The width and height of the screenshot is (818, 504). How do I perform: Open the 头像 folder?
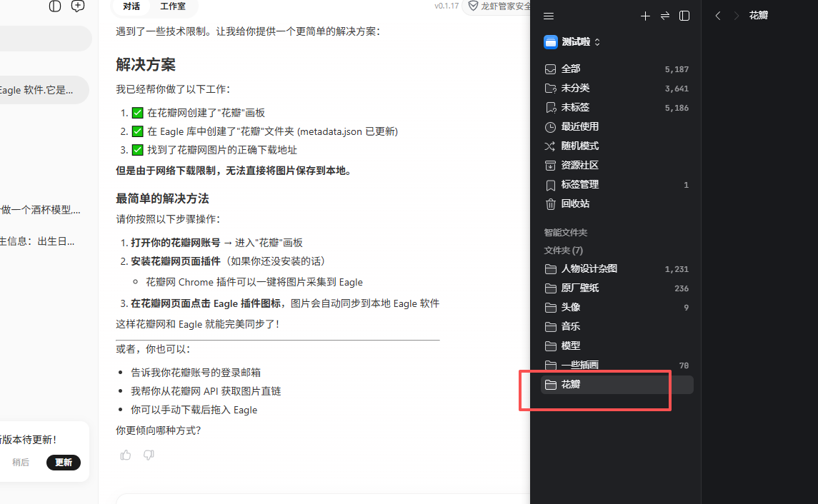click(x=617, y=308)
